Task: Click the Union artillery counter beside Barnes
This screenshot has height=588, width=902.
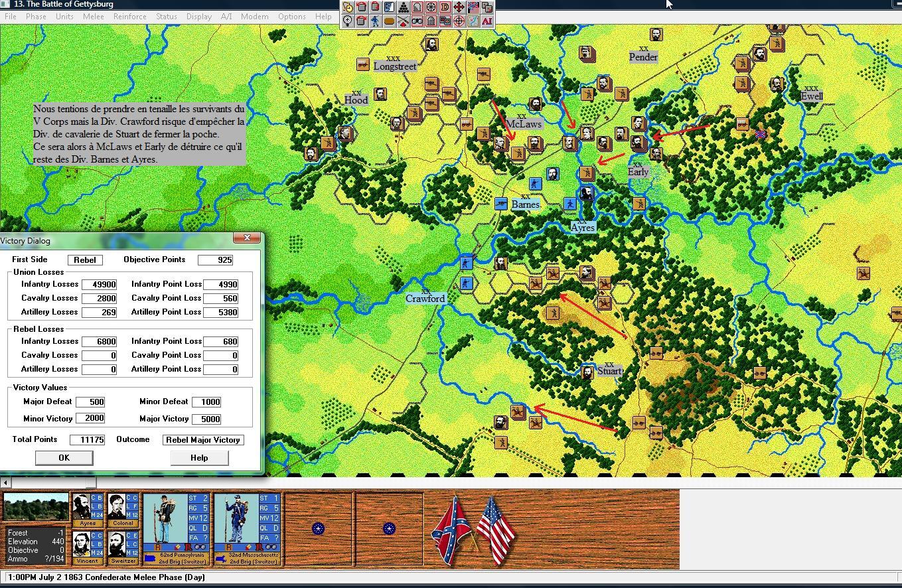Action: pyautogui.click(x=501, y=204)
